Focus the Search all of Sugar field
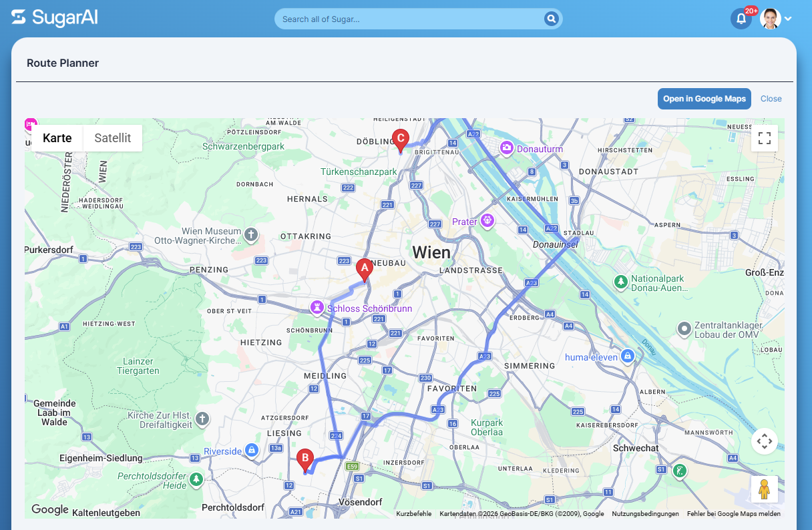812x530 pixels. pyautogui.click(x=411, y=19)
